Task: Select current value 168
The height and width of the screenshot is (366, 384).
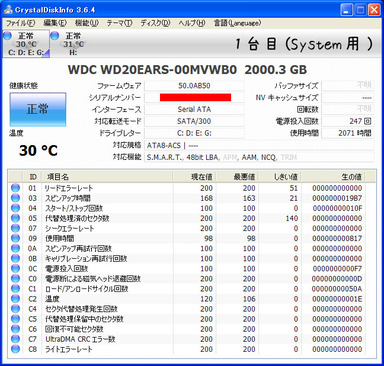Action: click(x=206, y=198)
